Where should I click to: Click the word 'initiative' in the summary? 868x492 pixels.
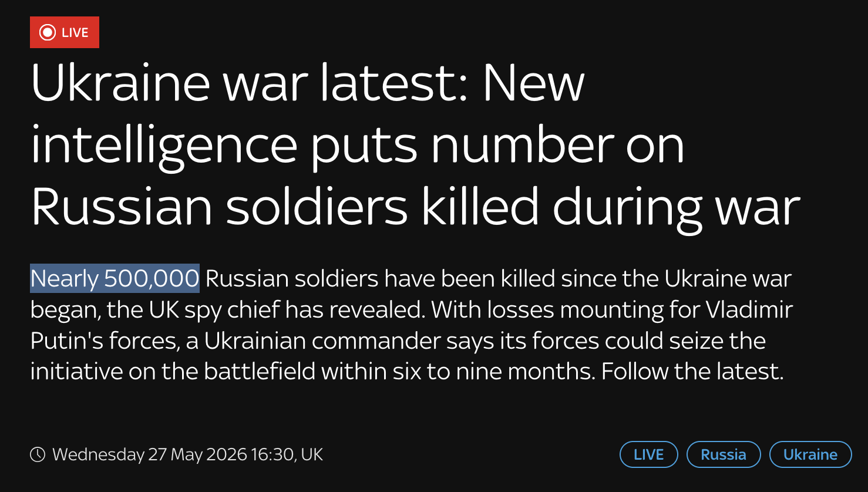(x=76, y=372)
